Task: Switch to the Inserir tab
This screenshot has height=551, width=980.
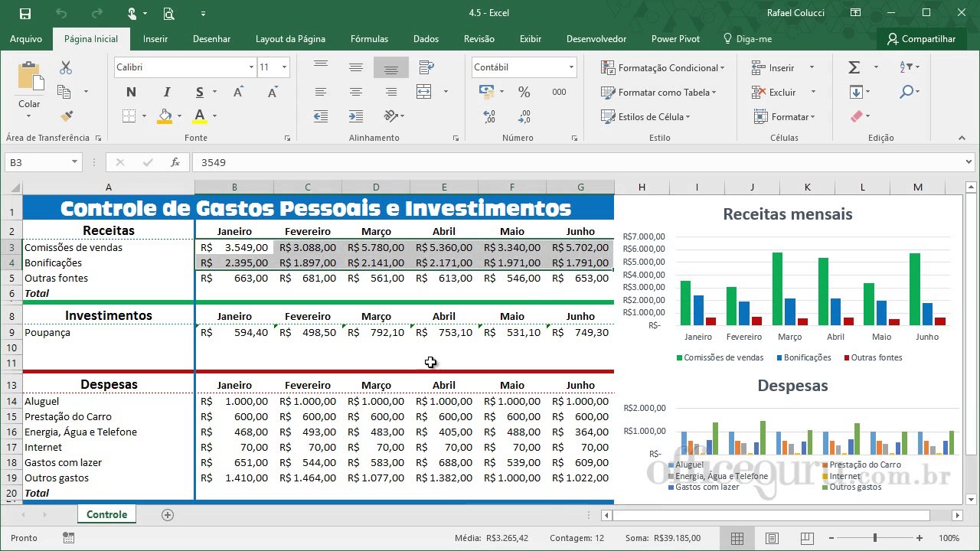Action: coord(155,39)
